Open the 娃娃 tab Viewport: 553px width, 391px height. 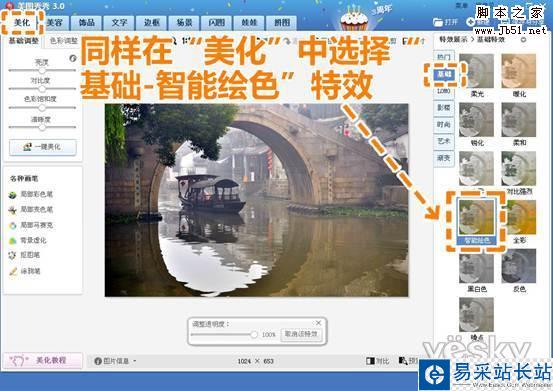(249, 23)
